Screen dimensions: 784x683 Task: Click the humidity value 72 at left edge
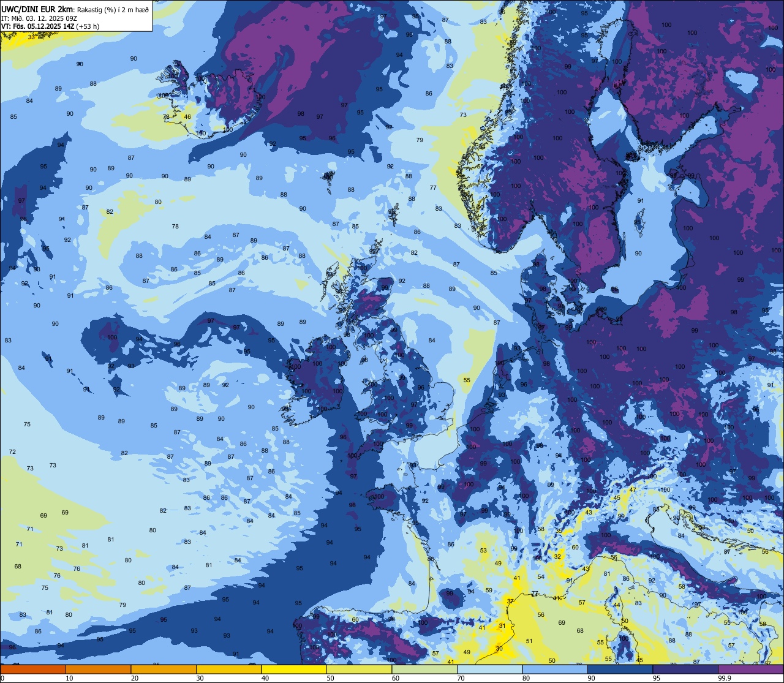pyautogui.click(x=12, y=451)
